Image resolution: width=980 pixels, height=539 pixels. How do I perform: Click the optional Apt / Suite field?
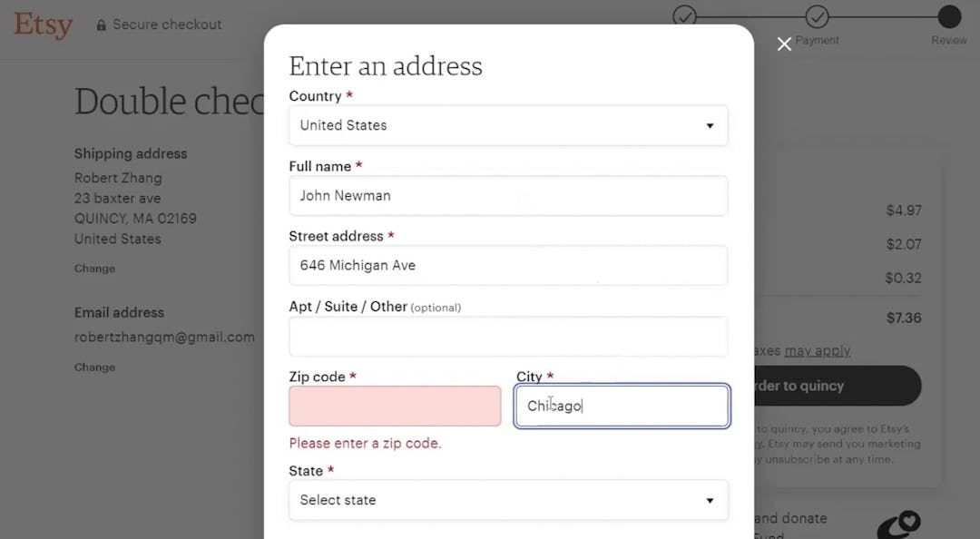pos(508,337)
